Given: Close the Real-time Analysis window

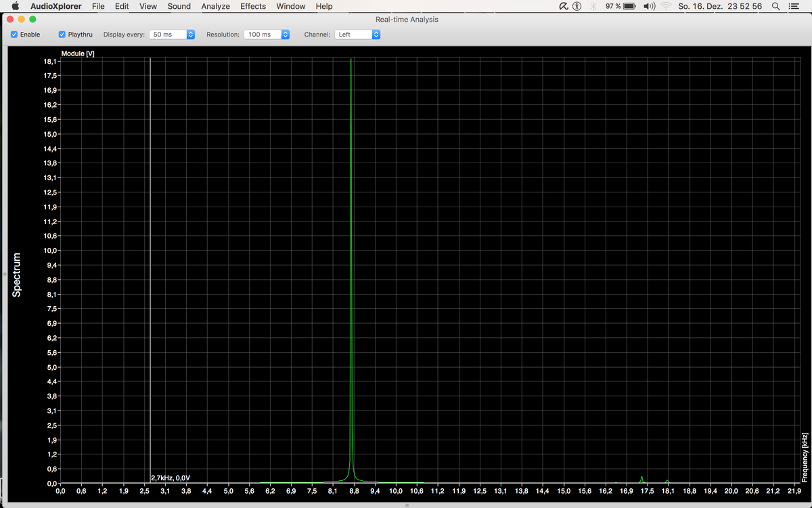Looking at the screenshot, I should (10, 19).
